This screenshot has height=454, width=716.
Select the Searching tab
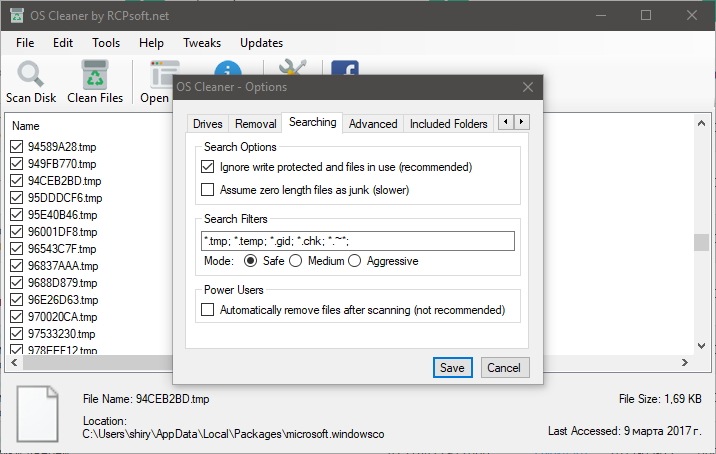click(313, 122)
